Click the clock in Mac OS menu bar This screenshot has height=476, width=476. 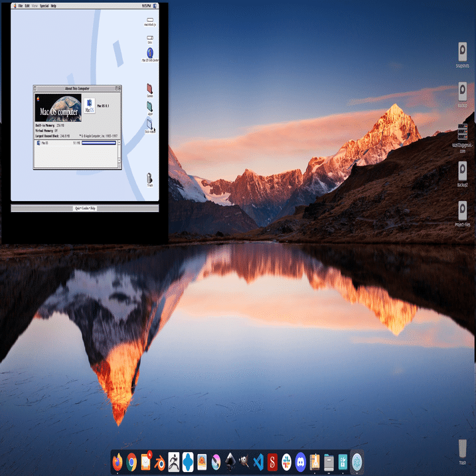(146, 6)
